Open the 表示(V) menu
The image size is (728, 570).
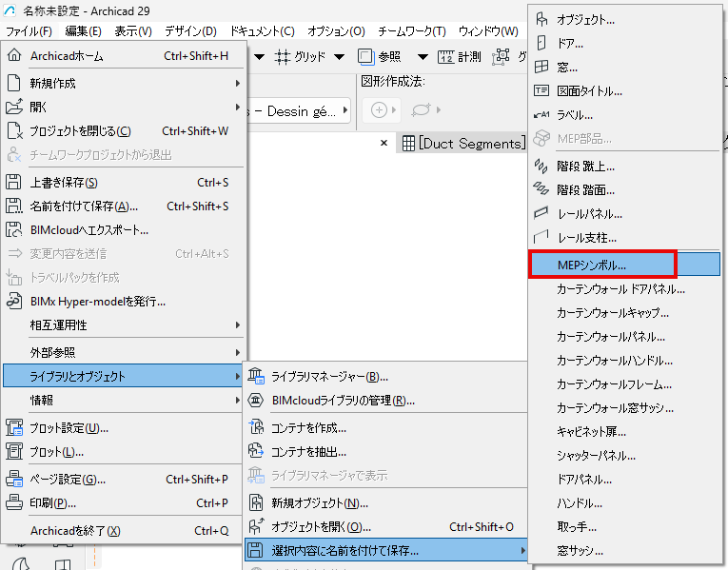pos(133,31)
